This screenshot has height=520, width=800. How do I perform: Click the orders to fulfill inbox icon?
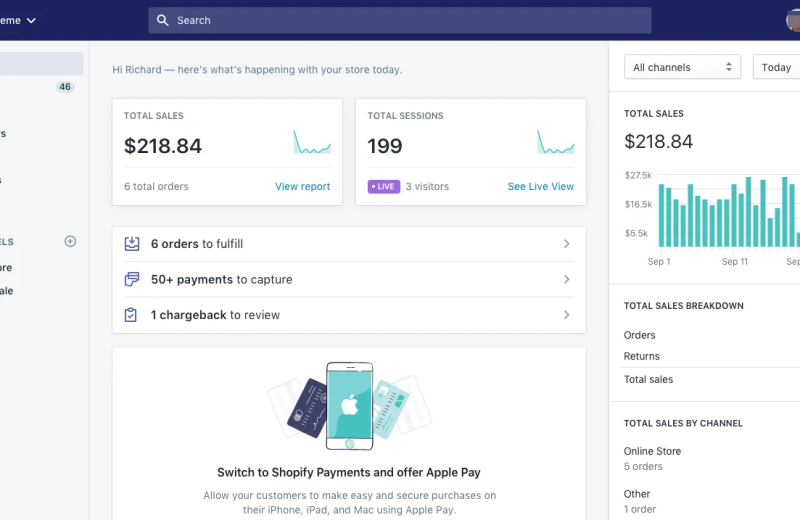[132, 243]
